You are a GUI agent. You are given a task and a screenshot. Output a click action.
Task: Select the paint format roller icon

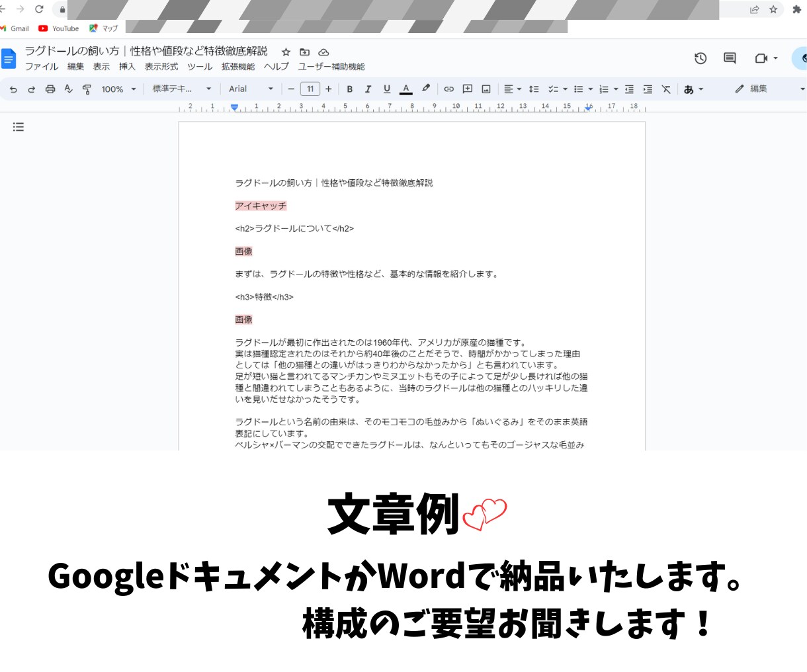[x=87, y=89]
